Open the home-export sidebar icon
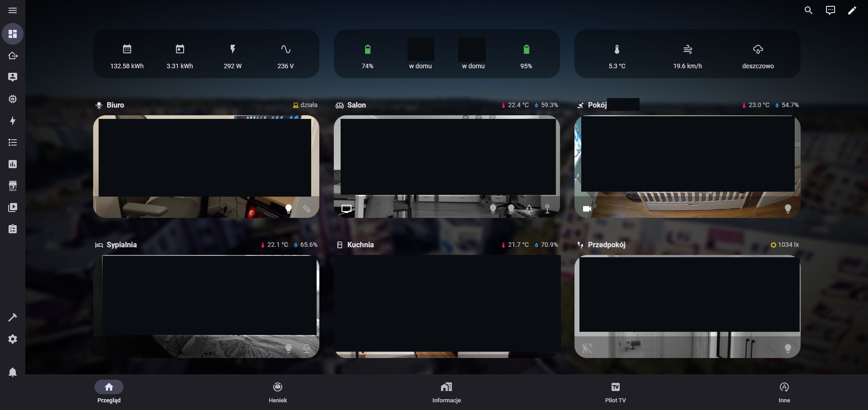 coord(13,56)
